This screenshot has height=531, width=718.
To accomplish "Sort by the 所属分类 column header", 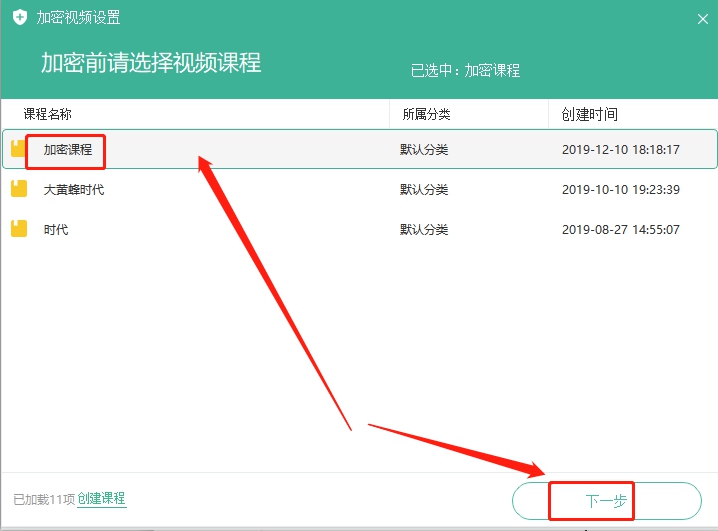I will pyautogui.click(x=426, y=115).
